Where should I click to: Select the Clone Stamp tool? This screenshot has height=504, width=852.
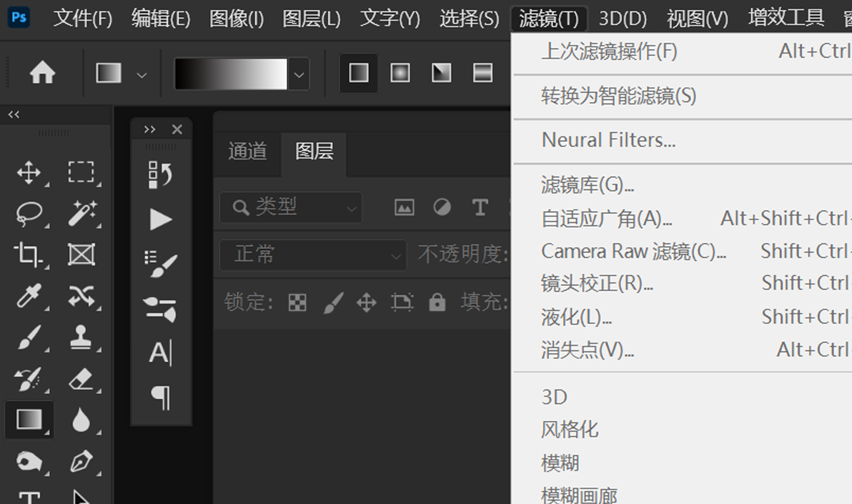(81, 337)
